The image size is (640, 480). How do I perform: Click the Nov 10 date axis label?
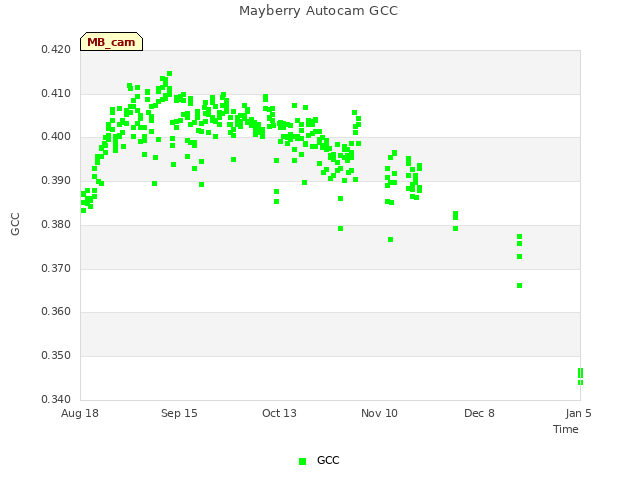379,413
